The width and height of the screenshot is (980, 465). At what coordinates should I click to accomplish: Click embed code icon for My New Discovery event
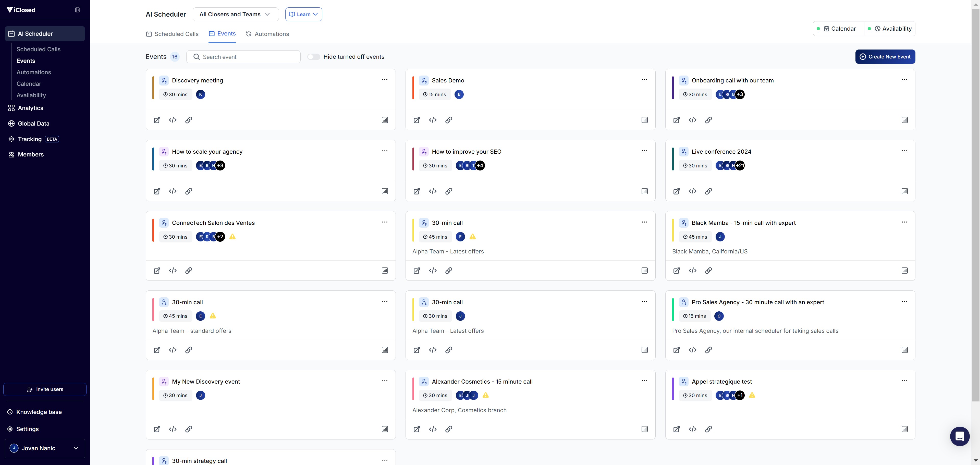[173, 429]
